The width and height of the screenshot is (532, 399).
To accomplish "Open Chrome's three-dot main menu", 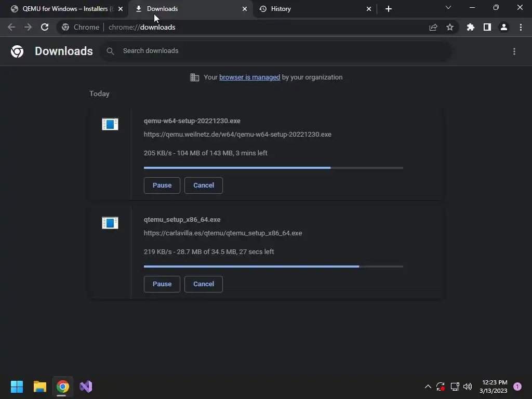I will click(x=521, y=27).
